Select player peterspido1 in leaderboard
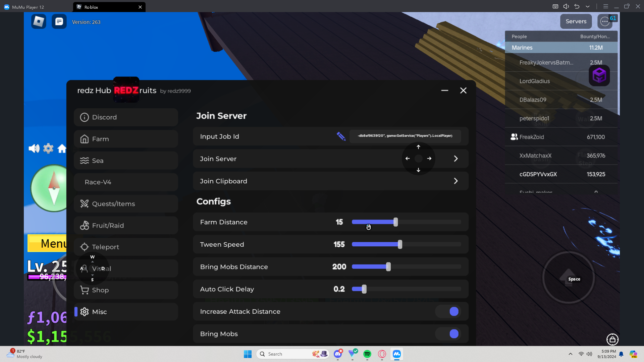Screen dimensions: 644x362 561,118
